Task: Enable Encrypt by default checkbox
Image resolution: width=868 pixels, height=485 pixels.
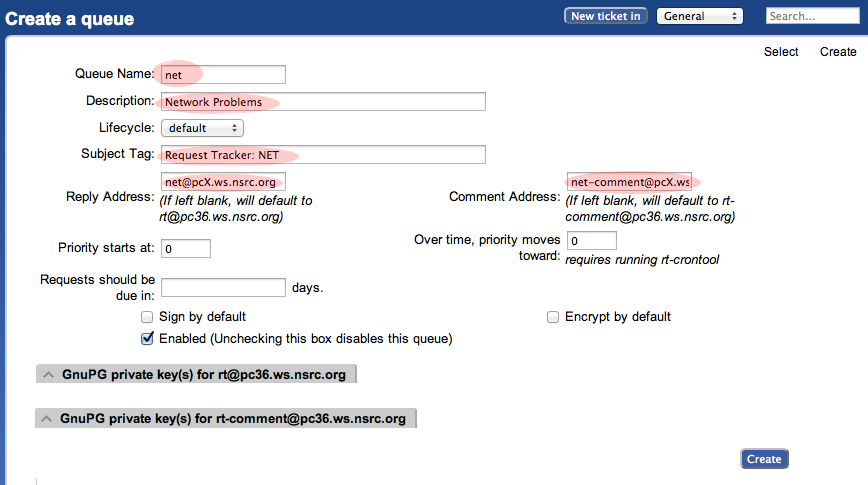Action: point(553,317)
